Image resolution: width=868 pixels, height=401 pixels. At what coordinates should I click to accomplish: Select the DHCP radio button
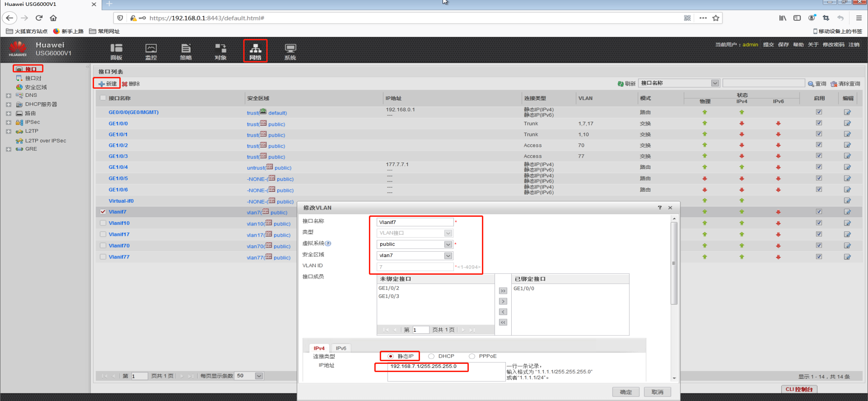[431, 356]
